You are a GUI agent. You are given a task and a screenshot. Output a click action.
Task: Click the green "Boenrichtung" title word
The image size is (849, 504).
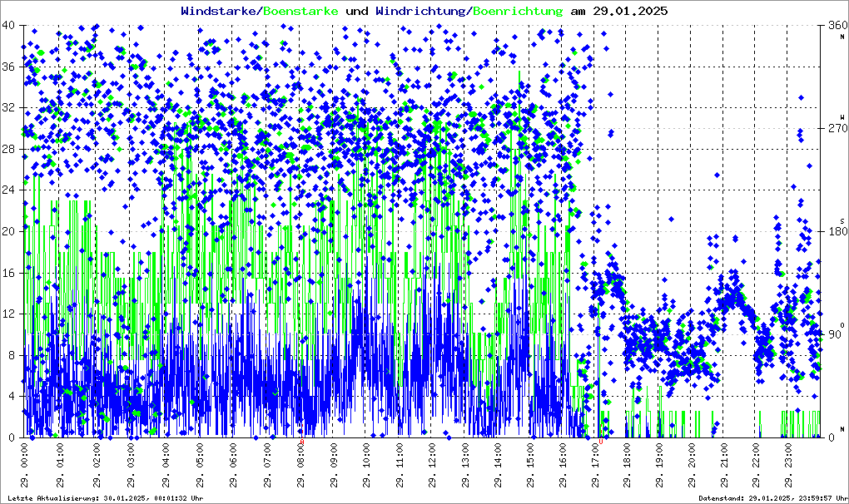point(519,11)
